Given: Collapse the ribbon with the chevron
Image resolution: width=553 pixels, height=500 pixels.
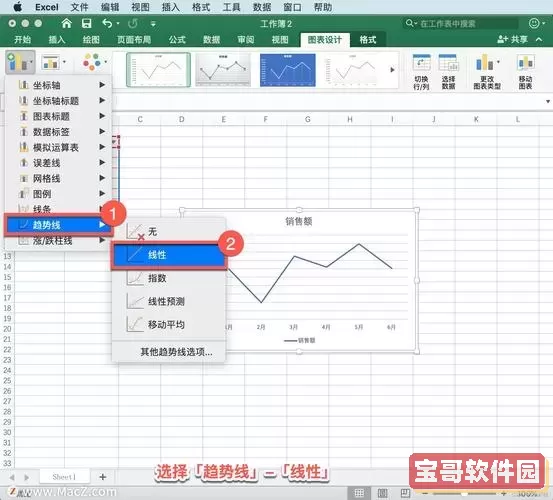Looking at the screenshot, I should tap(539, 39).
